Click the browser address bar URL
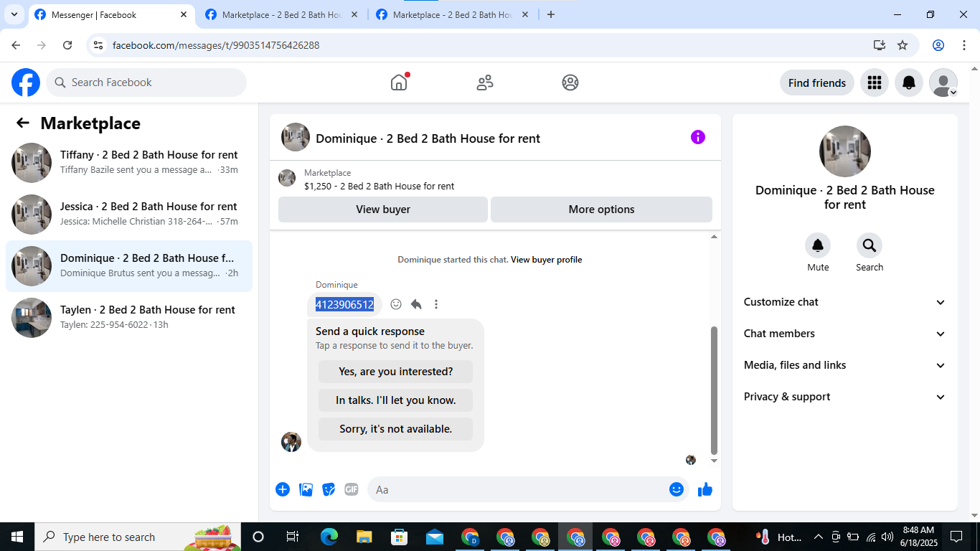Viewport: 980px width, 551px height. (216, 45)
